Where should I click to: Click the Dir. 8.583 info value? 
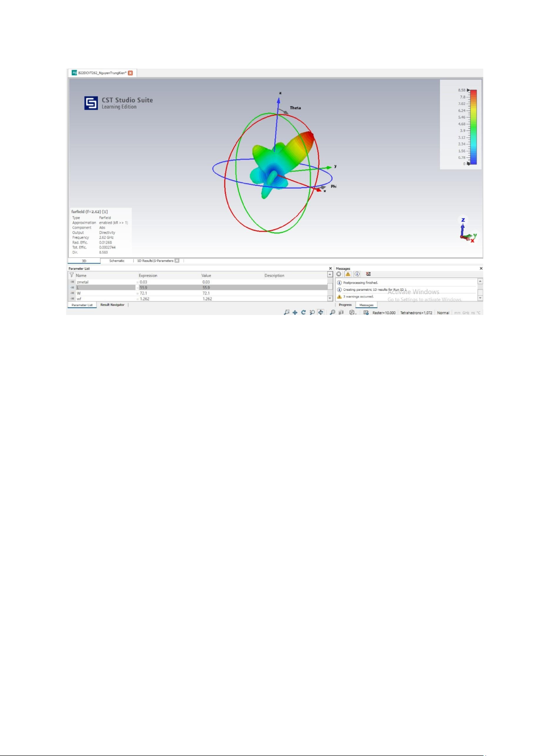point(103,252)
